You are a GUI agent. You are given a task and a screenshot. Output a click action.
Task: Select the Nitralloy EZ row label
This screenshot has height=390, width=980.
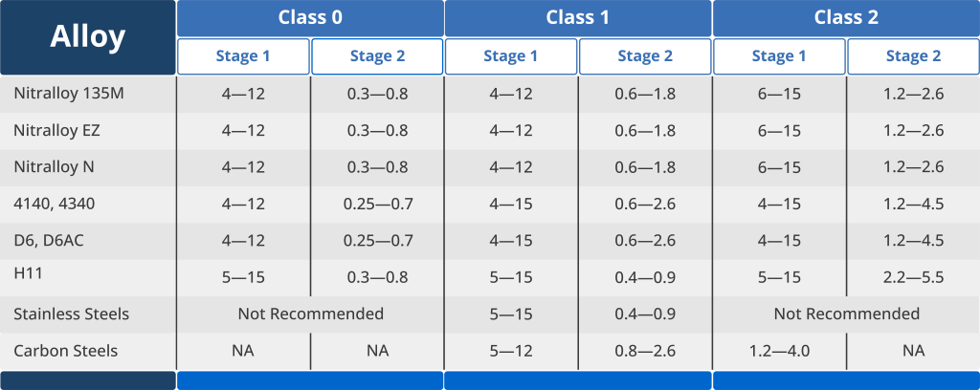56,130
